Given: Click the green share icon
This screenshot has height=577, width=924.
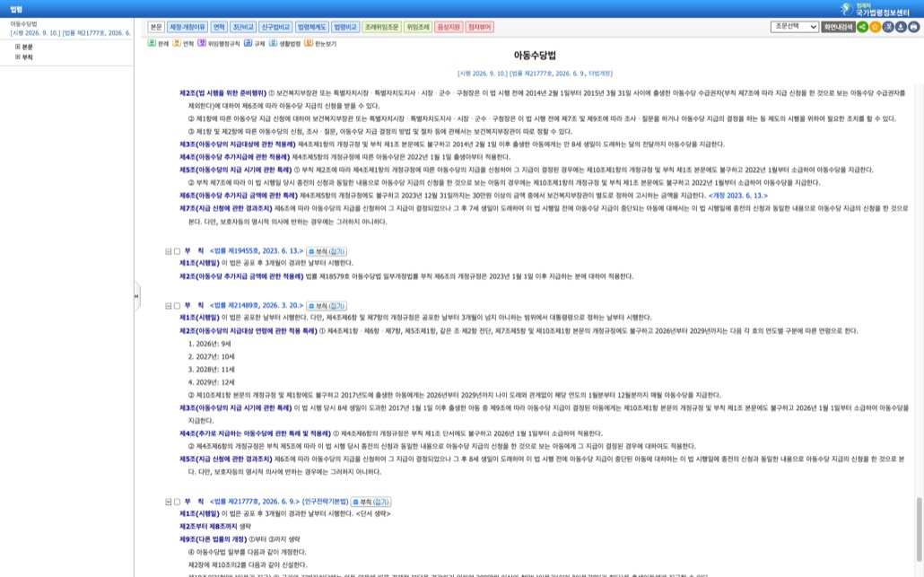Looking at the screenshot, I should pyautogui.click(x=862, y=27).
